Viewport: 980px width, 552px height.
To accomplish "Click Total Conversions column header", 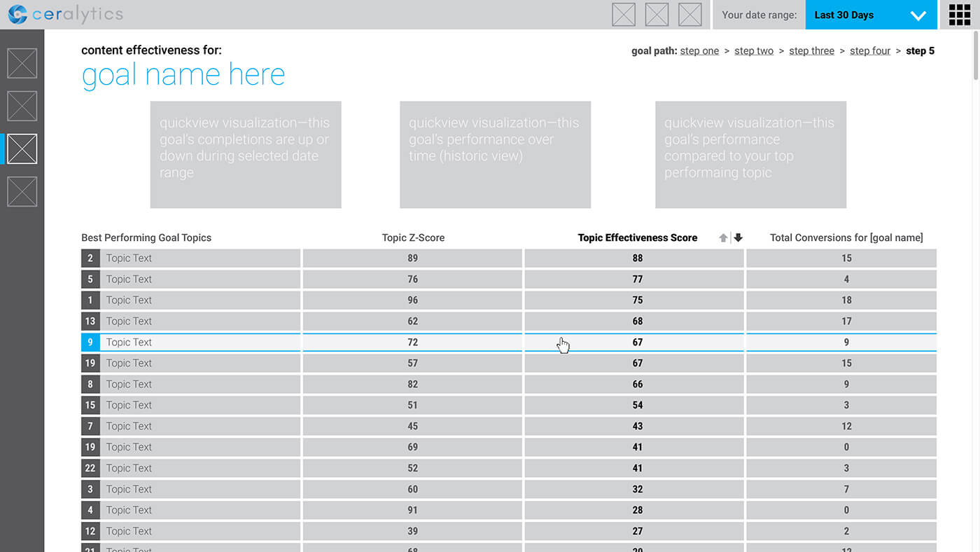I will point(846,238).
